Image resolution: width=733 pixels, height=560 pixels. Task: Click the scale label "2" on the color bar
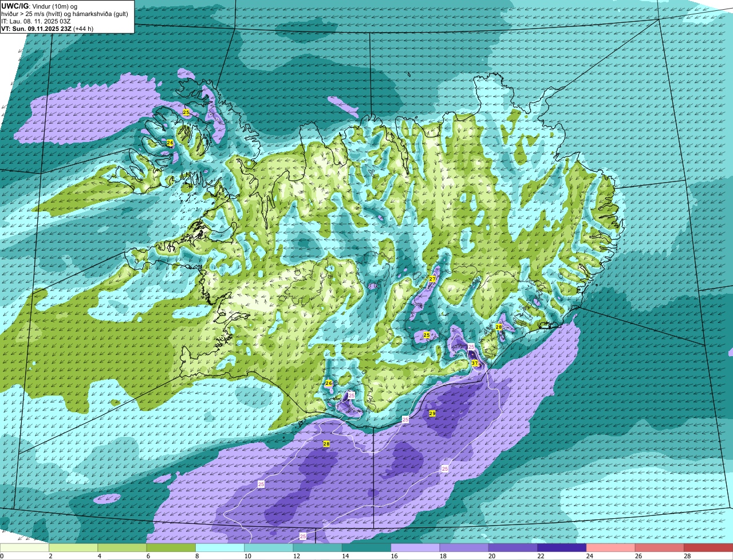(49, 556)
